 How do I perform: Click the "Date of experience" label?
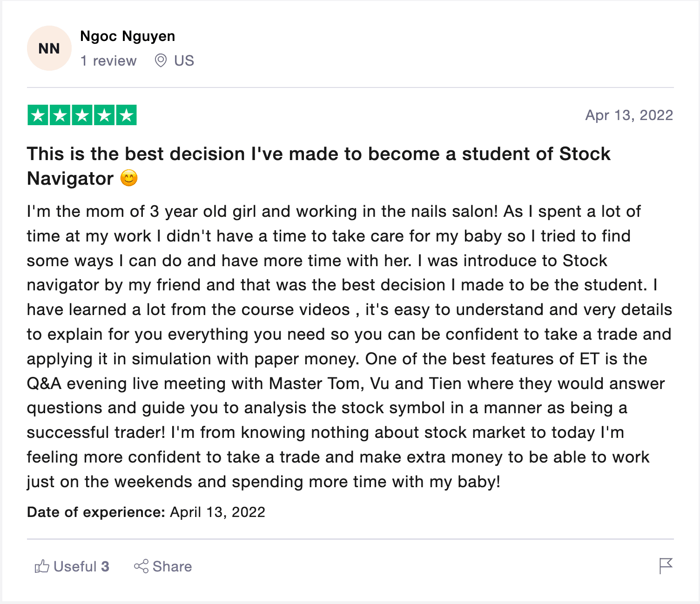point(96,512)
